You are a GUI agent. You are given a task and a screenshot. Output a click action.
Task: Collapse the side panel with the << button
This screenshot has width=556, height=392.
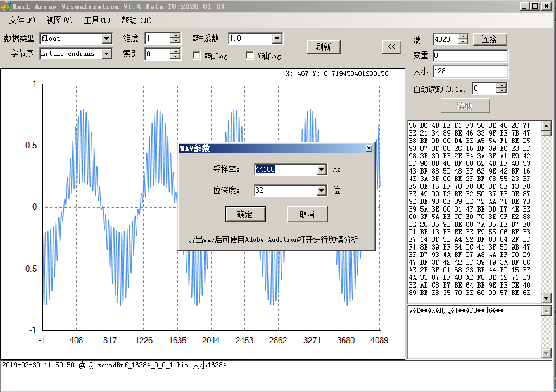[392, 46]
